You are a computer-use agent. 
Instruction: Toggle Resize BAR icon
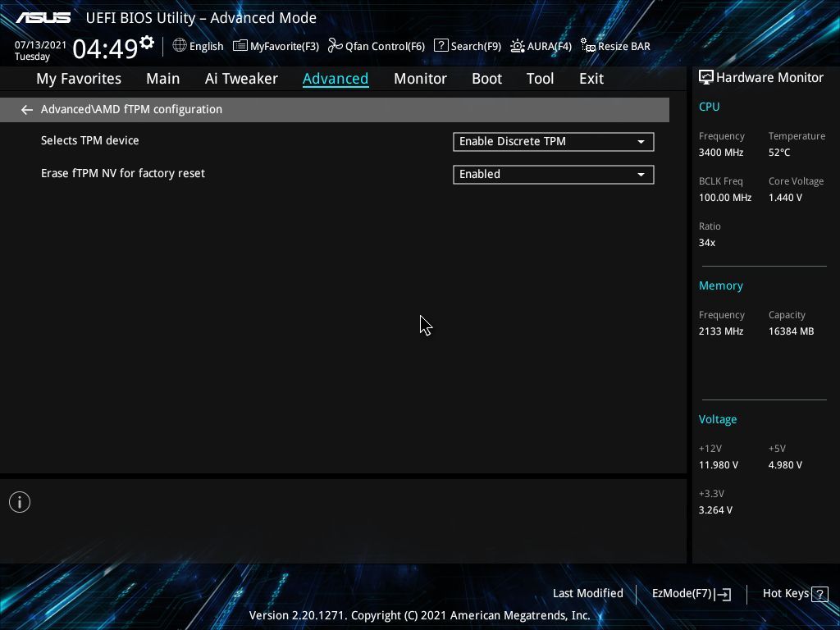point(588,46)
